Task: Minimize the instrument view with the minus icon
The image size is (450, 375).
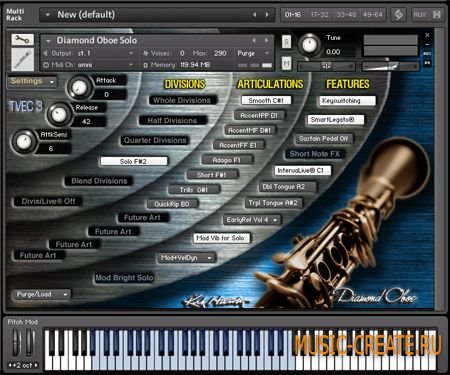Action: (x=427, y=44)
